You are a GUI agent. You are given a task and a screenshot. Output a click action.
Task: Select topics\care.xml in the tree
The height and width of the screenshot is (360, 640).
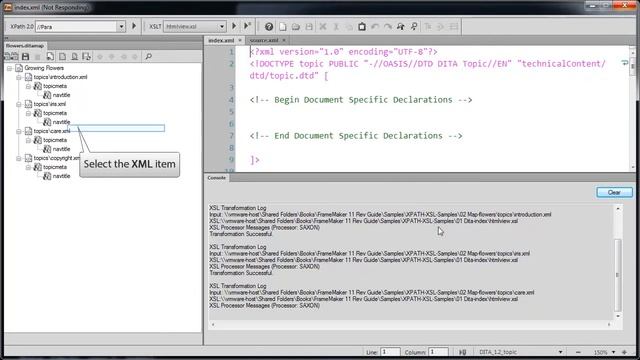point(52,131)
